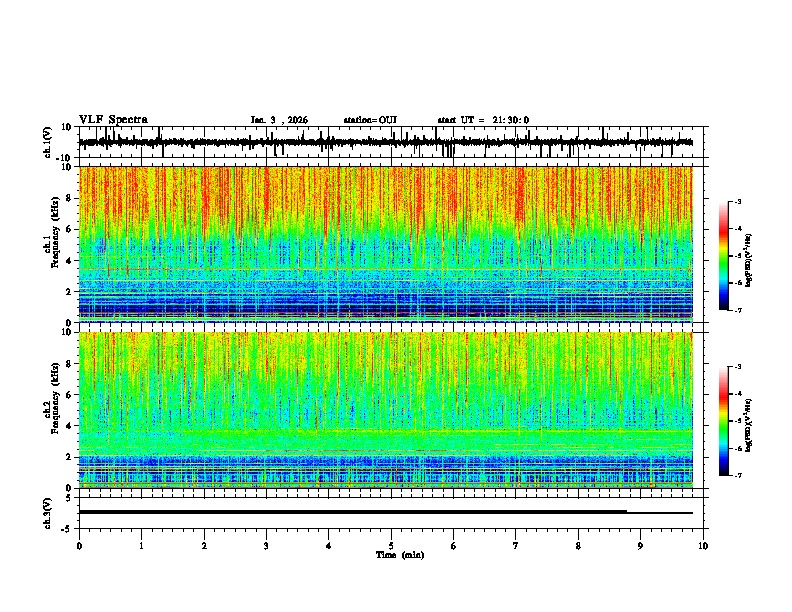Click the time axis tick label "3"
This screenshot has width=792, height=612.
266,546
